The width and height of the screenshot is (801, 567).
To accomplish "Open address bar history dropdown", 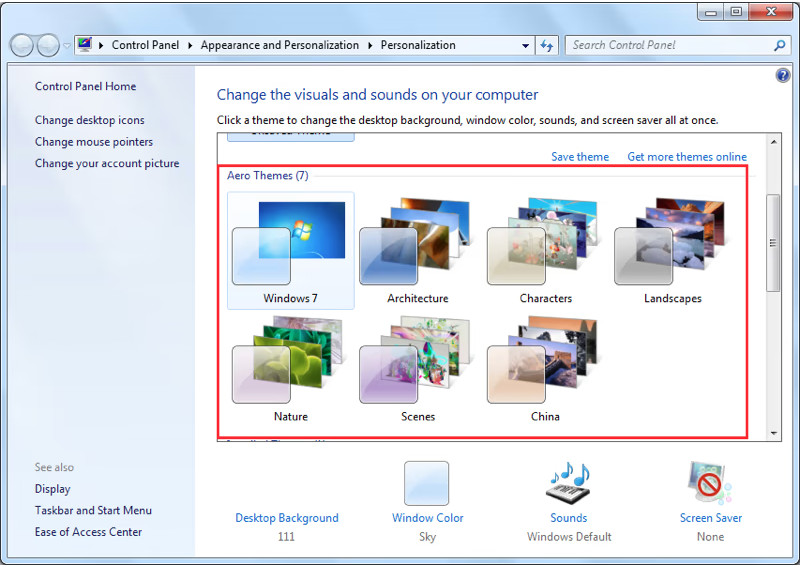I will pos(525,45).
